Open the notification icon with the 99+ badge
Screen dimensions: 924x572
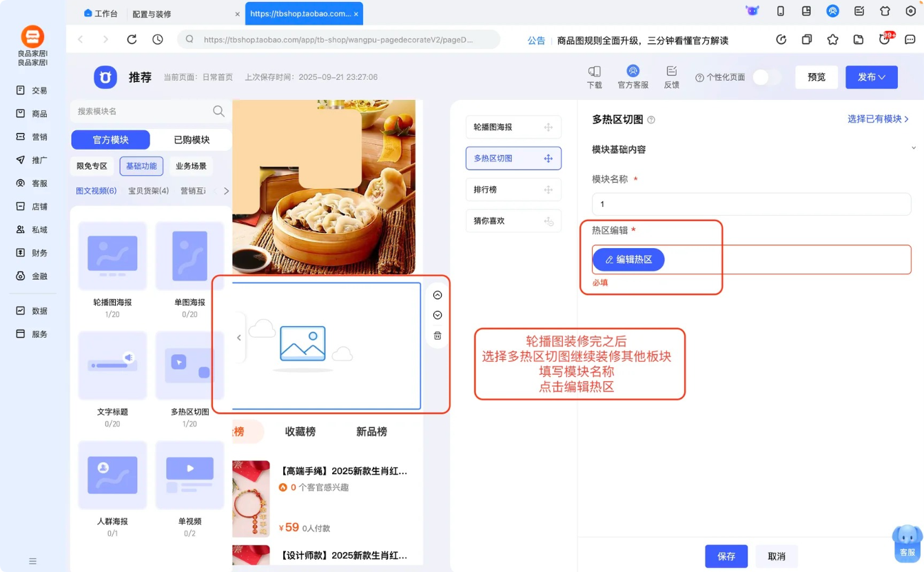886,39
